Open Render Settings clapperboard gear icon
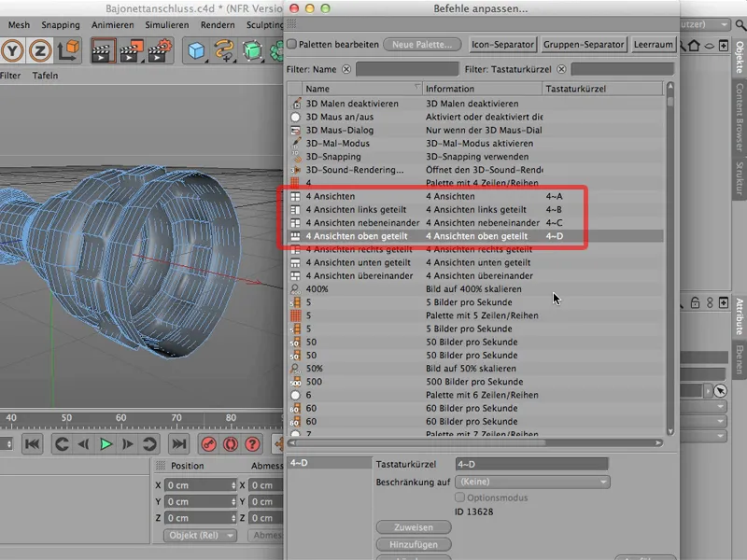 pos(160,50)
